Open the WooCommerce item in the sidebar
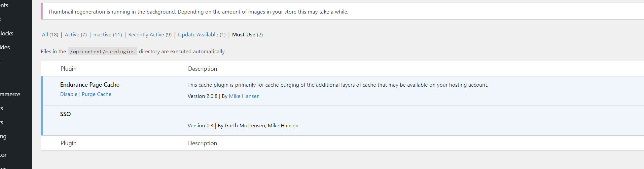The height and width of the screenshot is (169, 644). [x=10, y=94]
